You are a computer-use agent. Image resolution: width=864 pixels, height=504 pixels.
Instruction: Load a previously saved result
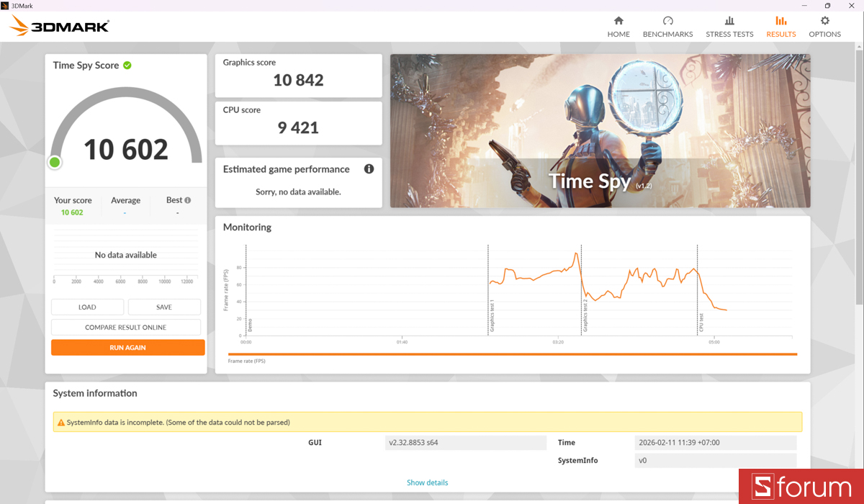(87, 307)
